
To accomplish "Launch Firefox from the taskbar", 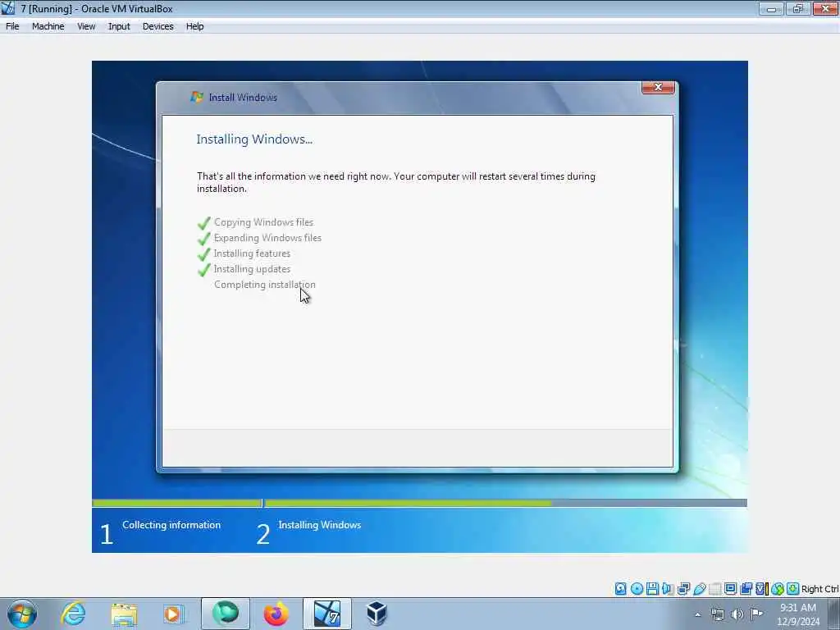I will pos(276,614).
